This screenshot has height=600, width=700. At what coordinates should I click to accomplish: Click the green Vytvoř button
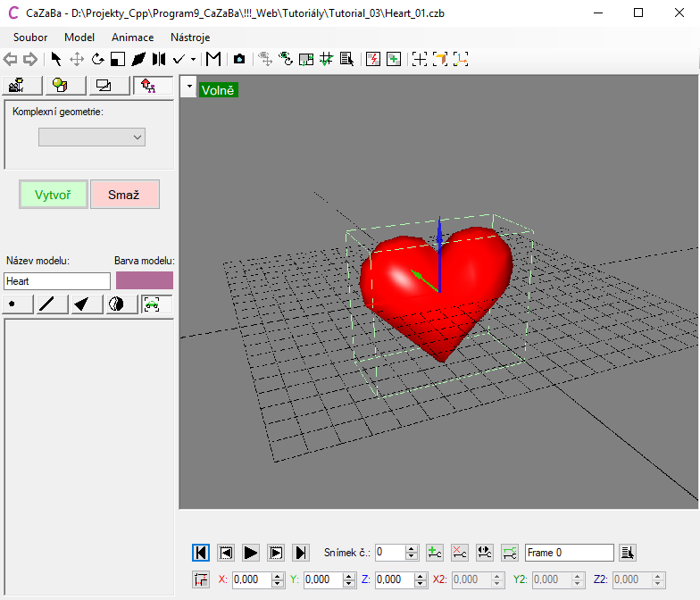(54, 195)
